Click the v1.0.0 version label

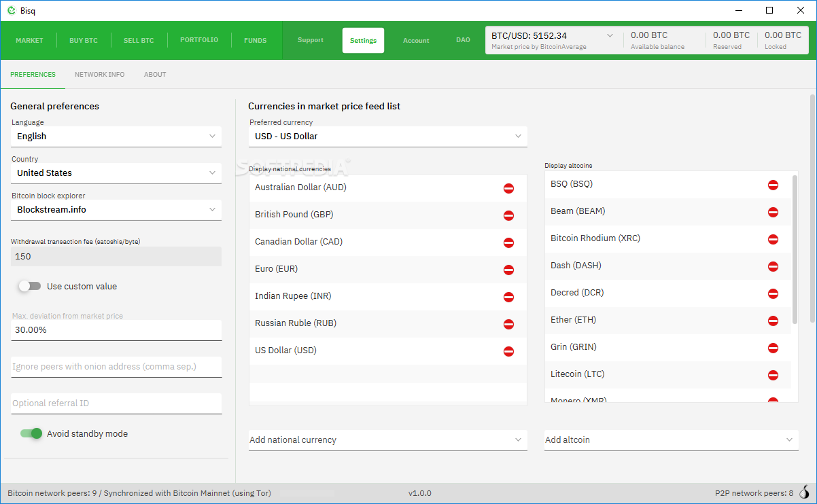(x=420, y=493)
